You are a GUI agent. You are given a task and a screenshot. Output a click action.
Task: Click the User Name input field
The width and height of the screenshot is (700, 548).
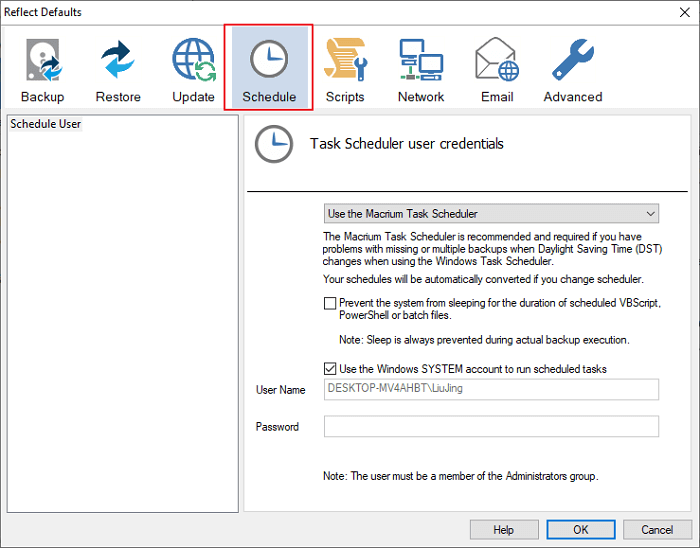491,389
